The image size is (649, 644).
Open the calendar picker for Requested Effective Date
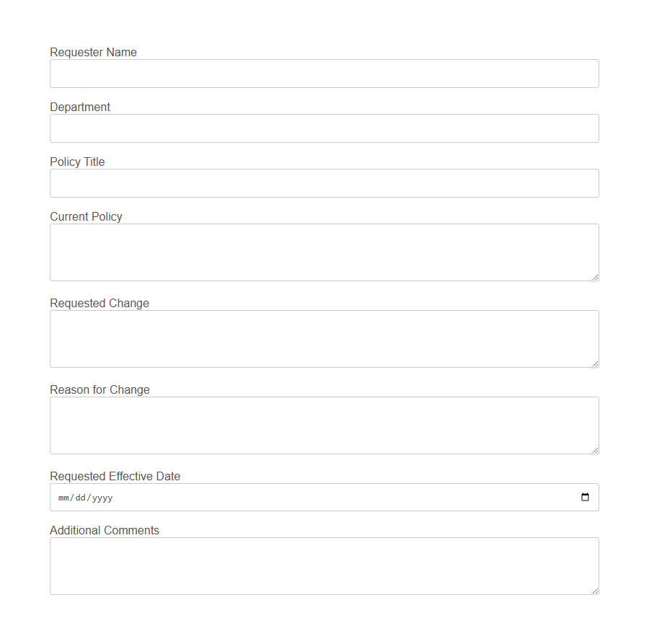(584, 497)
